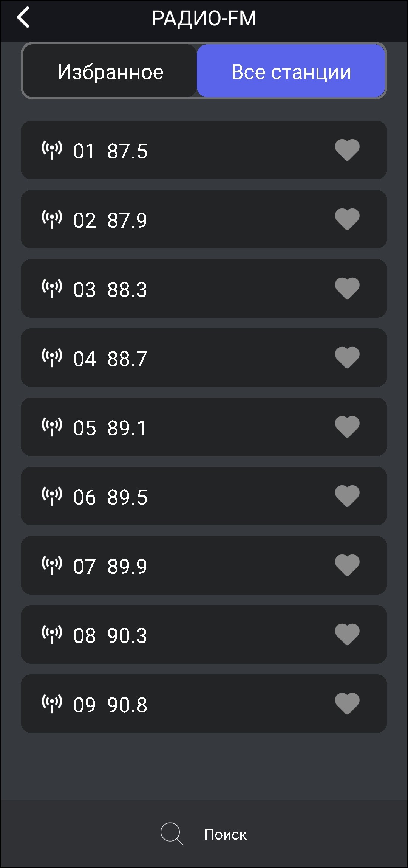Favorite the 89.9 station via heart
Image resolution: width=408 pixels, height=868 pixels.
[x=347, y=565]
